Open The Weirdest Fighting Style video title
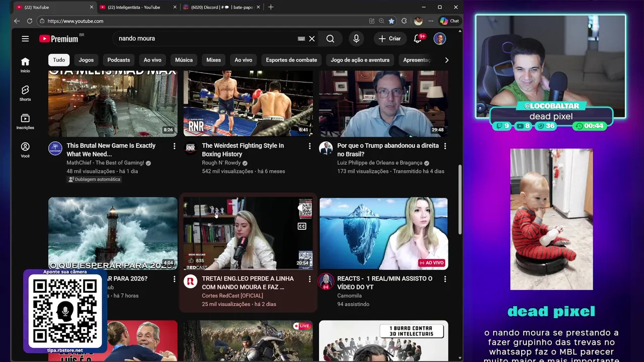Screen dimensions: 644x362 click(x=243, y=150)
